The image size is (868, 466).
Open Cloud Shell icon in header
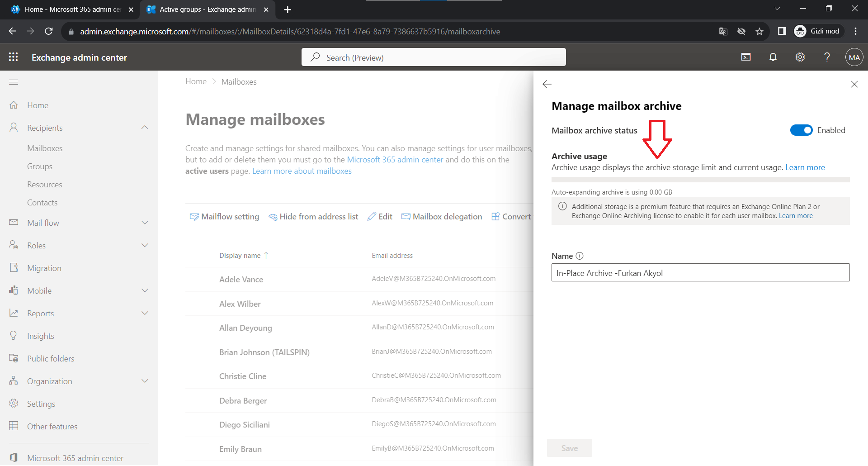[746, 57]
